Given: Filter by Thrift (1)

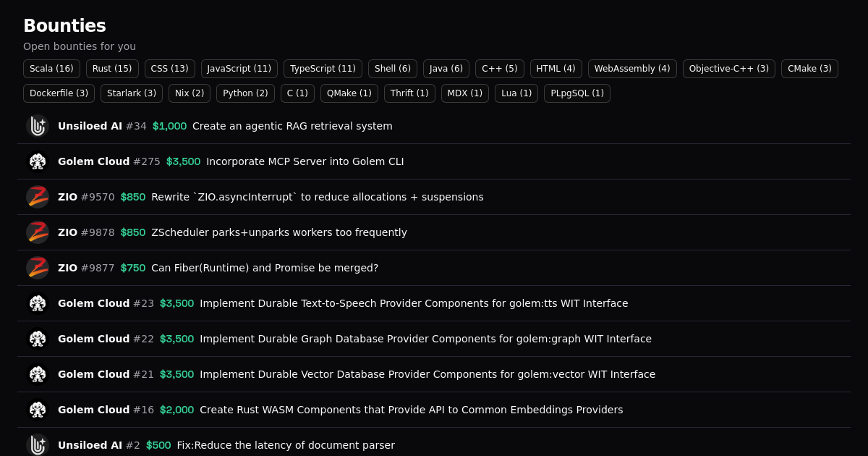Looking at the screenshot, I should click(409, 93).
